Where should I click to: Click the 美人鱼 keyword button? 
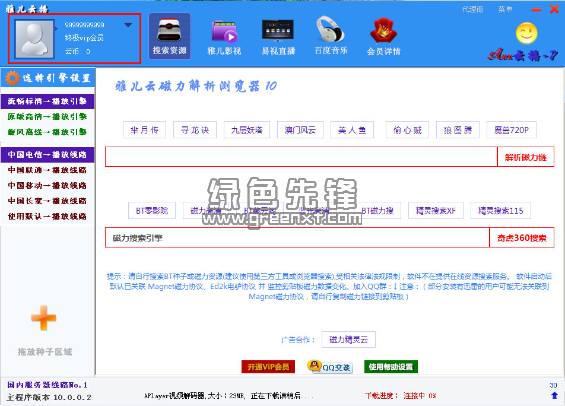[352, 130]
